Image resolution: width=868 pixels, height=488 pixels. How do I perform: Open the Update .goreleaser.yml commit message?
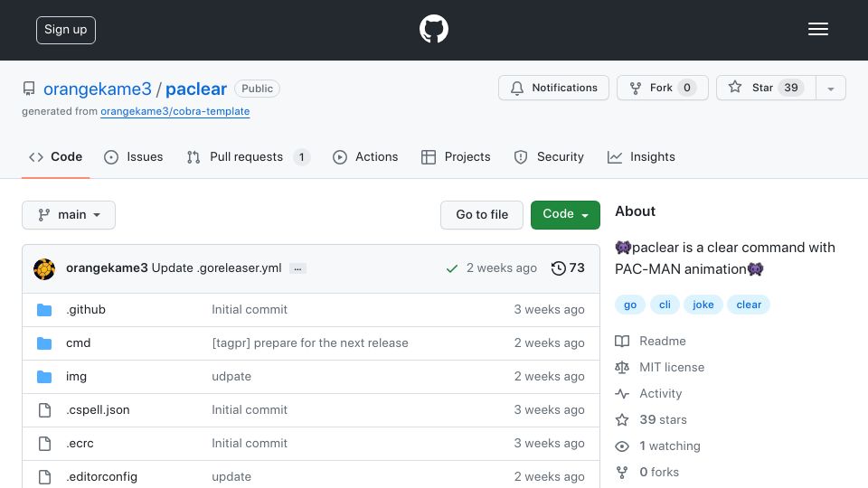click(216, 267)
